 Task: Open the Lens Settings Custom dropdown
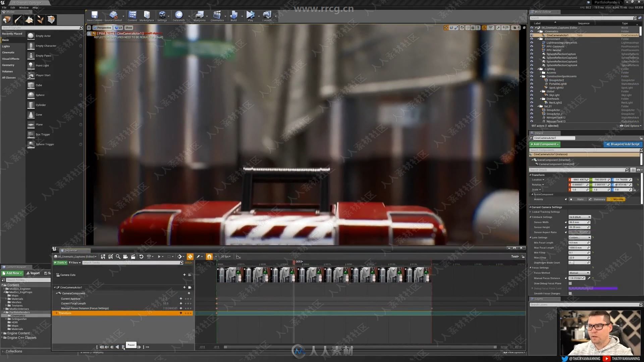coord(580,238)
